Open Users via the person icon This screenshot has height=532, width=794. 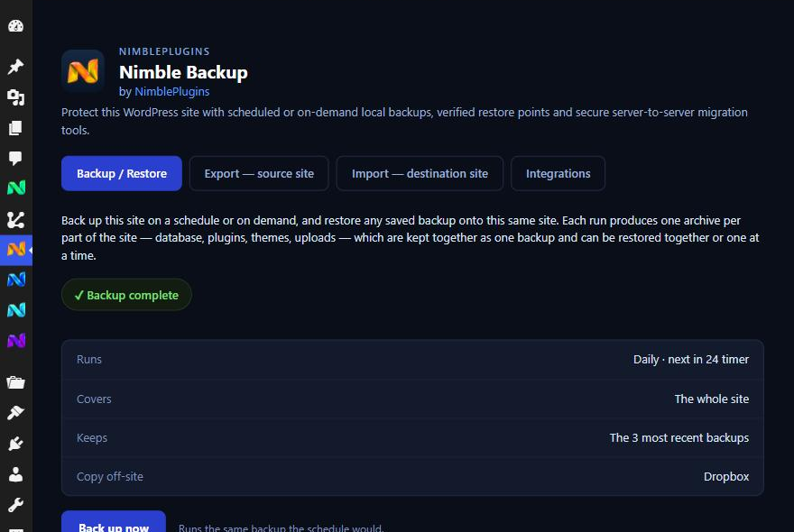click(x=15, y=474)
